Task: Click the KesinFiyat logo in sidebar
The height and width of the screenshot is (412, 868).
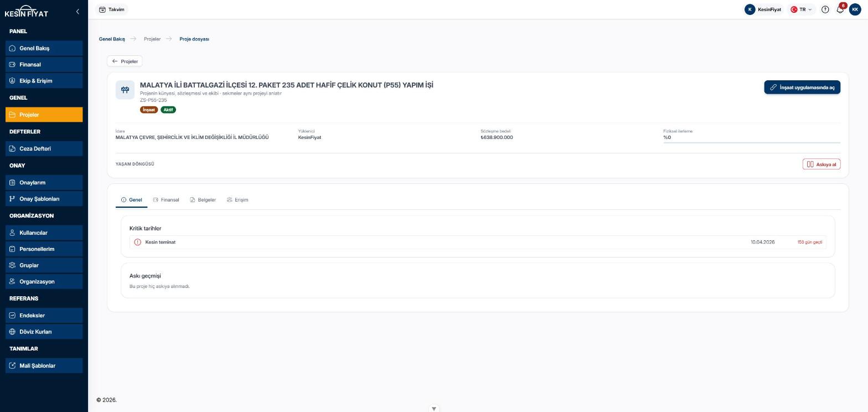Action: [x=27, y=12]
